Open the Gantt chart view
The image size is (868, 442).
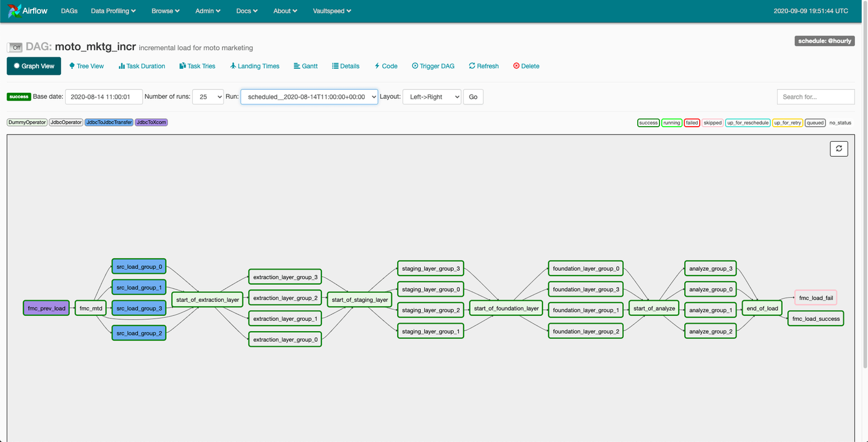pos(306,66)
